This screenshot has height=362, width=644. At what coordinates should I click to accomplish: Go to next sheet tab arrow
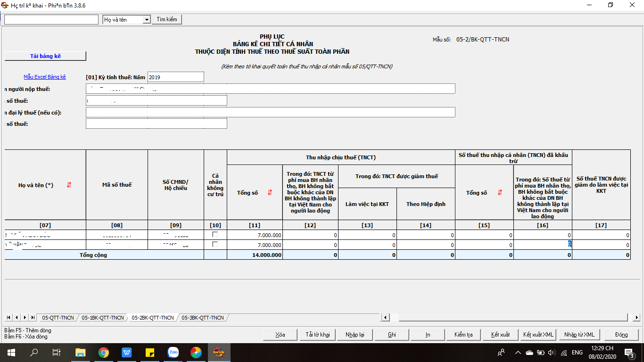(25, 317)
